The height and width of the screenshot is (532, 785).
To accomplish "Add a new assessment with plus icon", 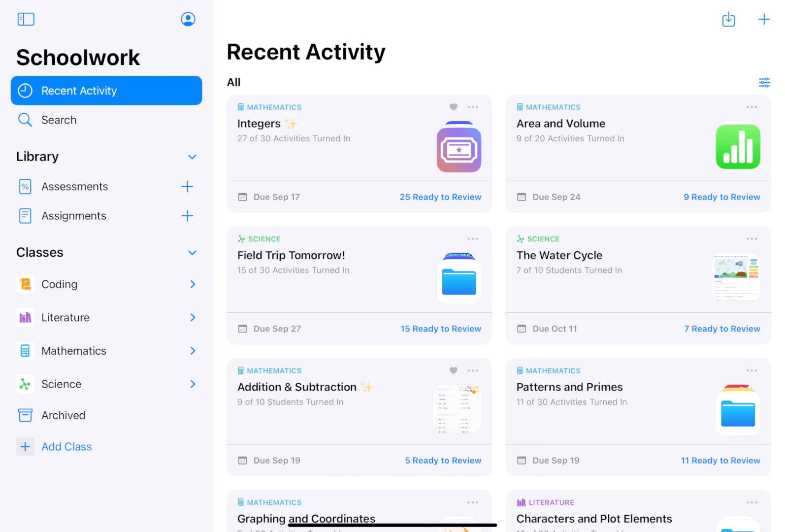I will [187, 187].
